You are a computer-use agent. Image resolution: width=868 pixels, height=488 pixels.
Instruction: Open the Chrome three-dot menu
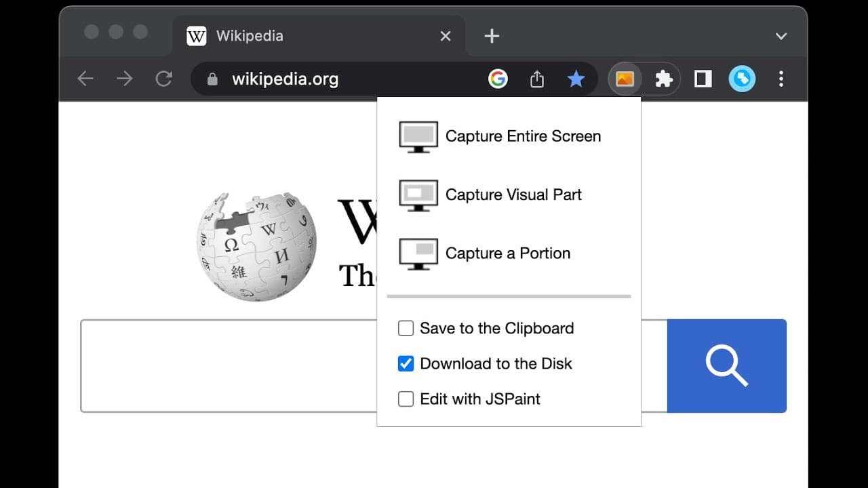coord(781,79)
